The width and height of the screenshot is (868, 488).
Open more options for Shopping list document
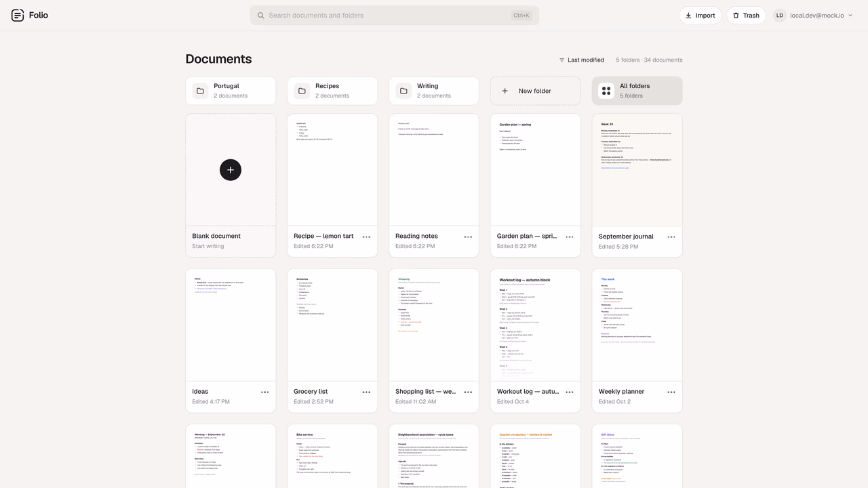pyautogui.click(x=468, y=392)
